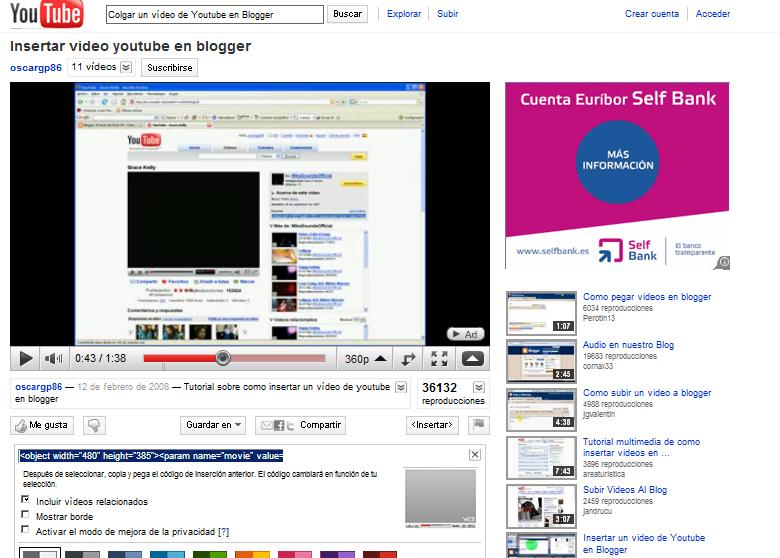Open the 360p quality menu
Image resolution: width=780 pixels, height=558 pixels.
[366, 359]
